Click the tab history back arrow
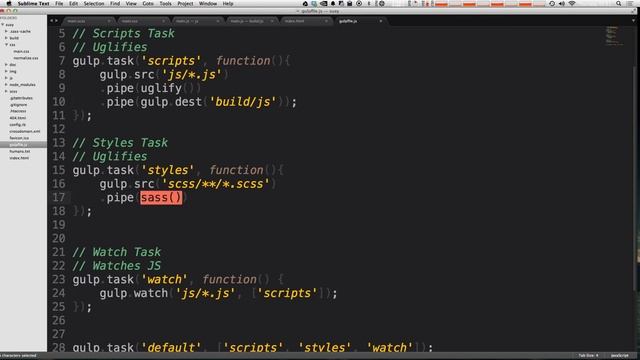This screenshot has width=640, height=360. [x=51, y=21]
